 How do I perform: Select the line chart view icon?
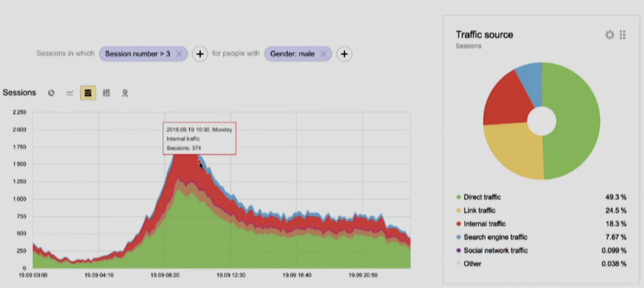tap(69, 93)
